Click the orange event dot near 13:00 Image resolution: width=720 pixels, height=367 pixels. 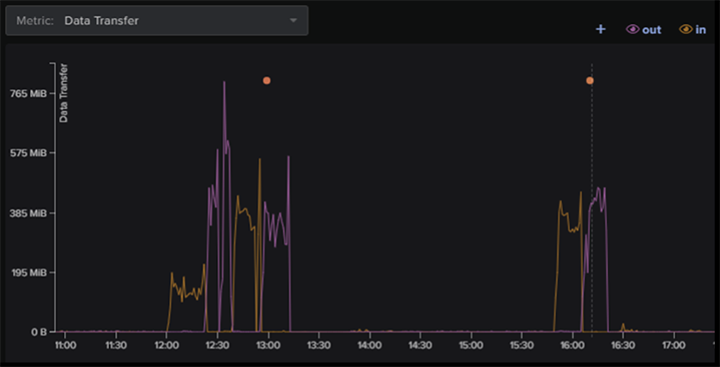click(266, 80)
